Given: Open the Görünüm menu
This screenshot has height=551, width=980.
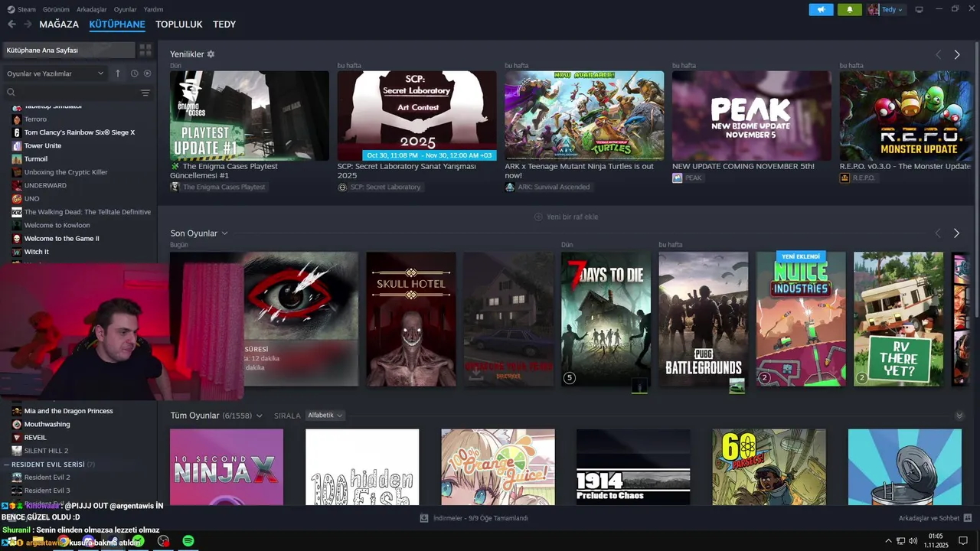Looking at the screenshot, I should click(x=56, y=10).
